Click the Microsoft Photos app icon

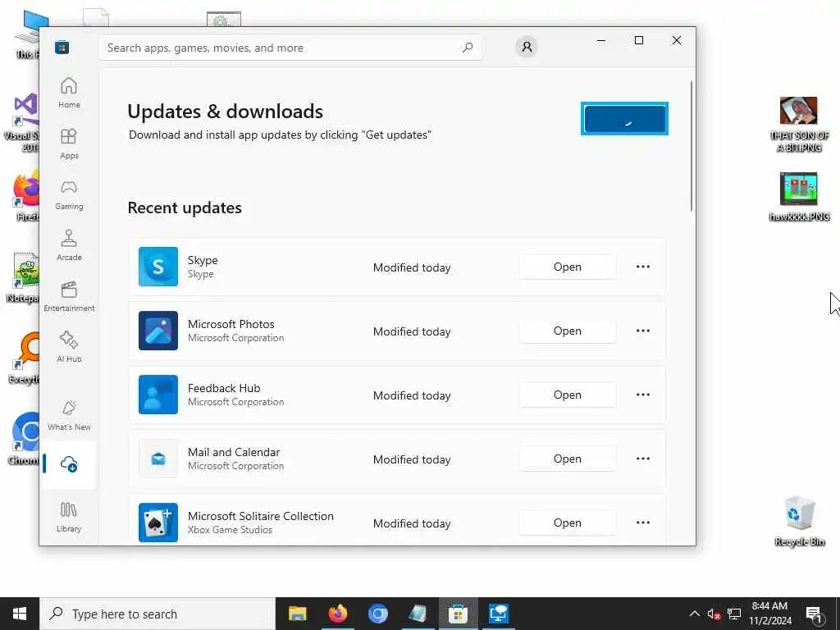[158, 331]
